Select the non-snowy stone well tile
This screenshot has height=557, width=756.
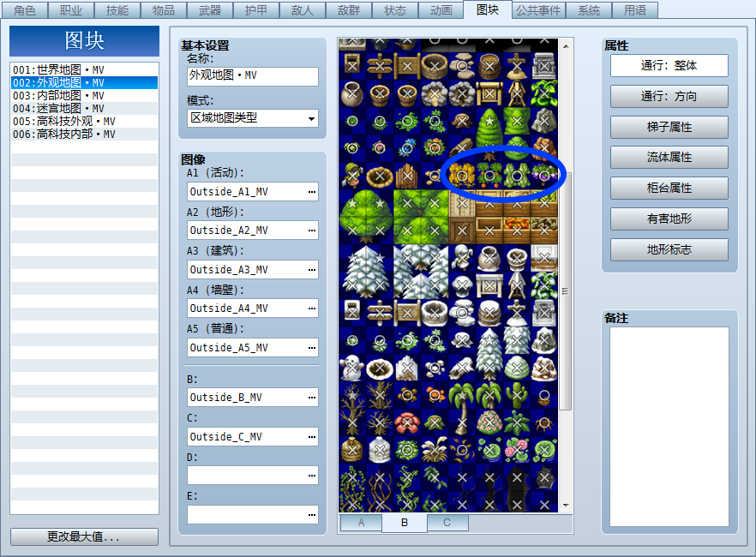pos(435,66)
